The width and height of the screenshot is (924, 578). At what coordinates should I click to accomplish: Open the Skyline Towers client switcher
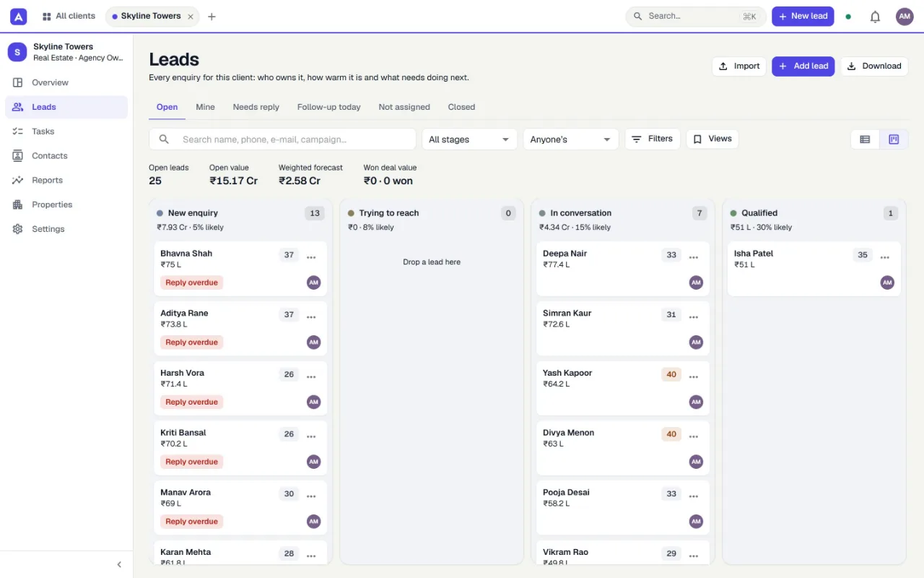(66, 52)
